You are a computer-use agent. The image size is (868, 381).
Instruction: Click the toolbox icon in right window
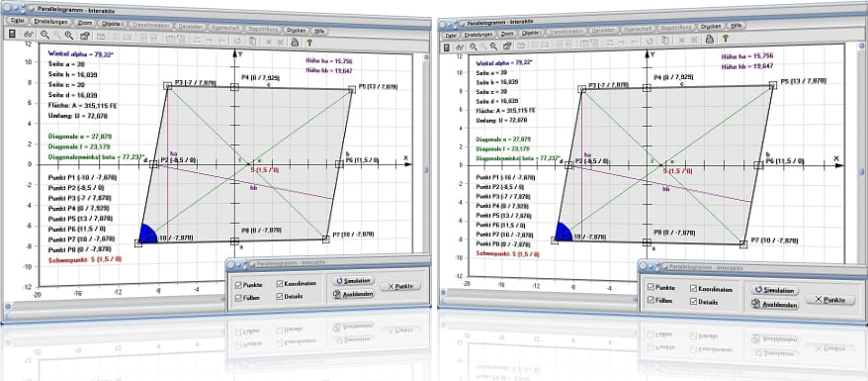click(507, 45)
